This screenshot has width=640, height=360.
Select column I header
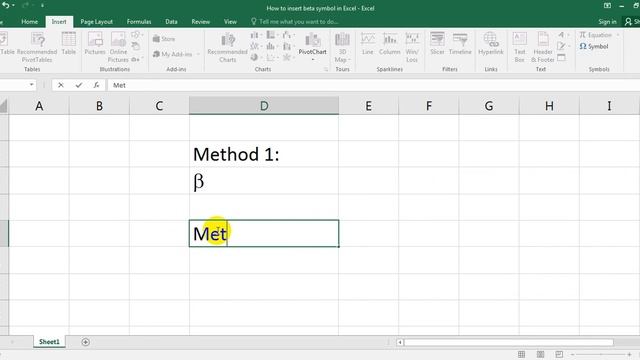(609, 106)
